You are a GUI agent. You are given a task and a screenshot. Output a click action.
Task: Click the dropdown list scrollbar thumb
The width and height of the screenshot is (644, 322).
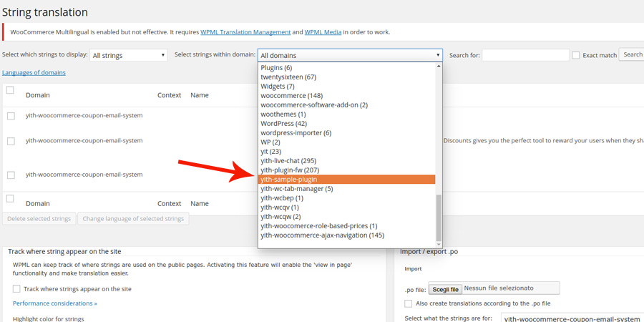439,218
